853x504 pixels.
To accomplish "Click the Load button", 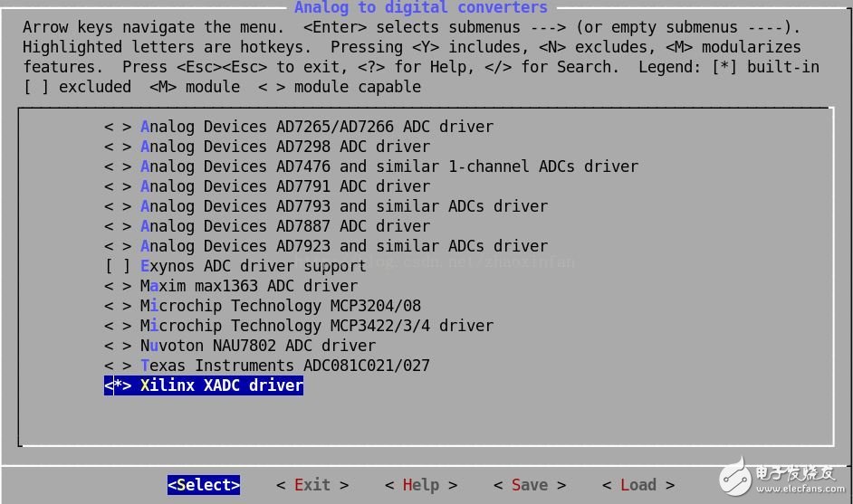I will coord(637,485).
